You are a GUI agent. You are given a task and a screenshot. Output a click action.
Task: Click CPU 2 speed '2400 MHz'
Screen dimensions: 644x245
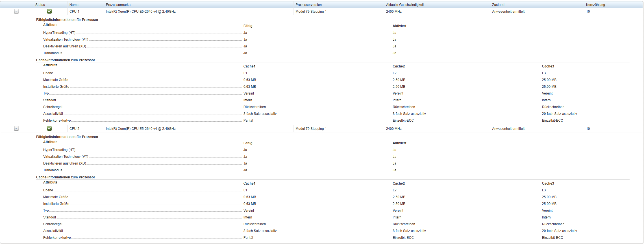tap(394, 129)
